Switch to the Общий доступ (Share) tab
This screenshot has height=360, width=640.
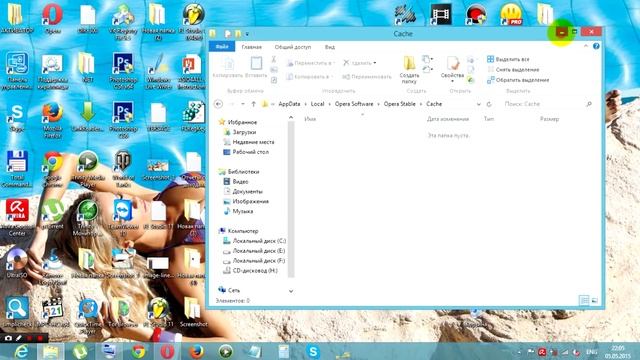(x=293, y=47)
